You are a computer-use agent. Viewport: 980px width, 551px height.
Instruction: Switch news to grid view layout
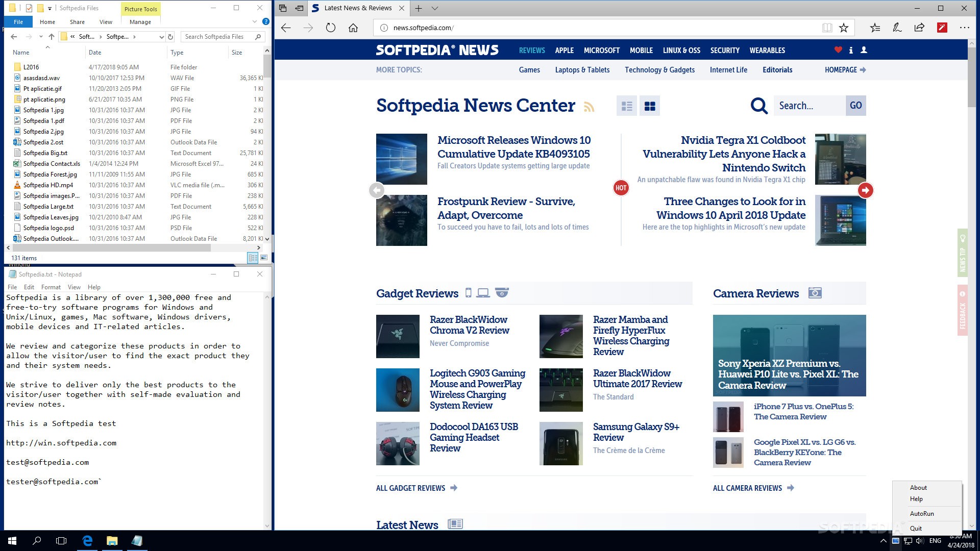point(650,106)
